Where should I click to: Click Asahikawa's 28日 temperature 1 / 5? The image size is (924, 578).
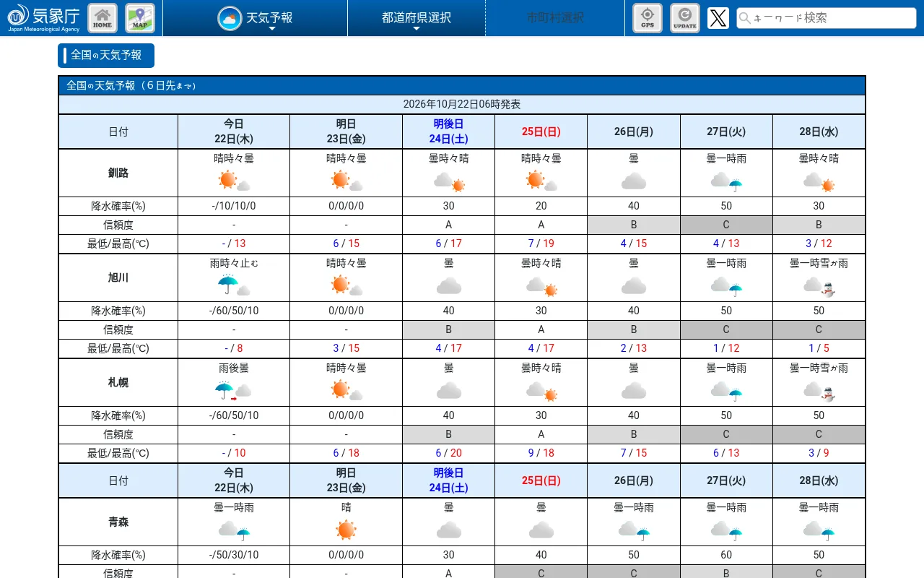point(819,348)
